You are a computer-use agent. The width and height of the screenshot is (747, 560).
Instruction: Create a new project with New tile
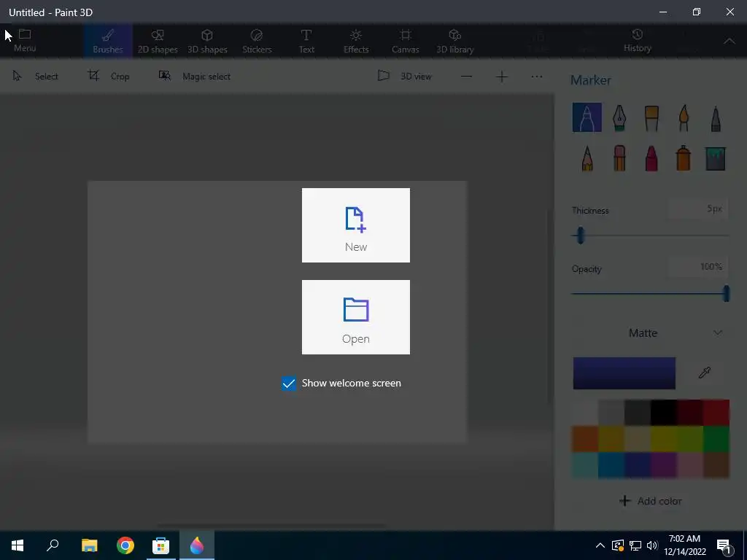click(x=355, y=225)
